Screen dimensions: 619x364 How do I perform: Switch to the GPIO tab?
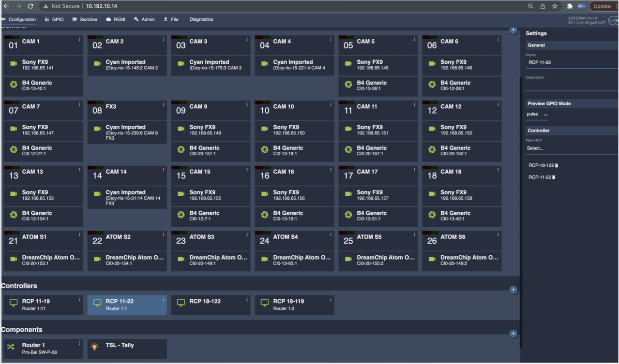point(54,19)
